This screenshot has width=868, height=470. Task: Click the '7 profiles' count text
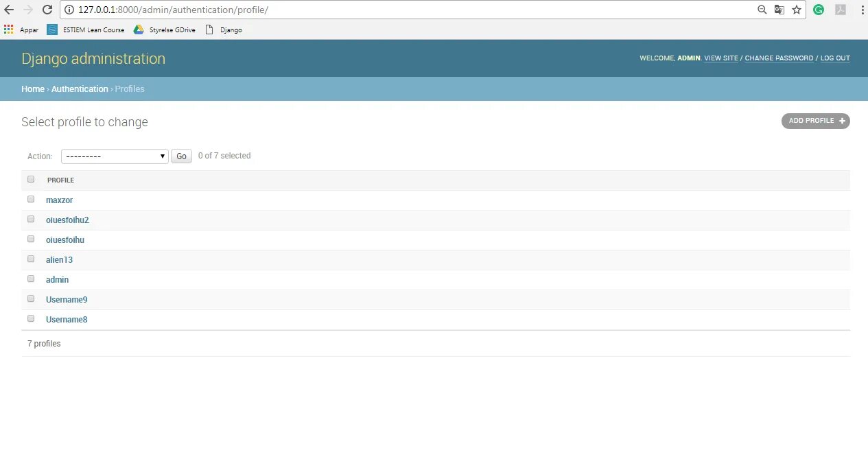pyautogui.click(x=44, y=344)
